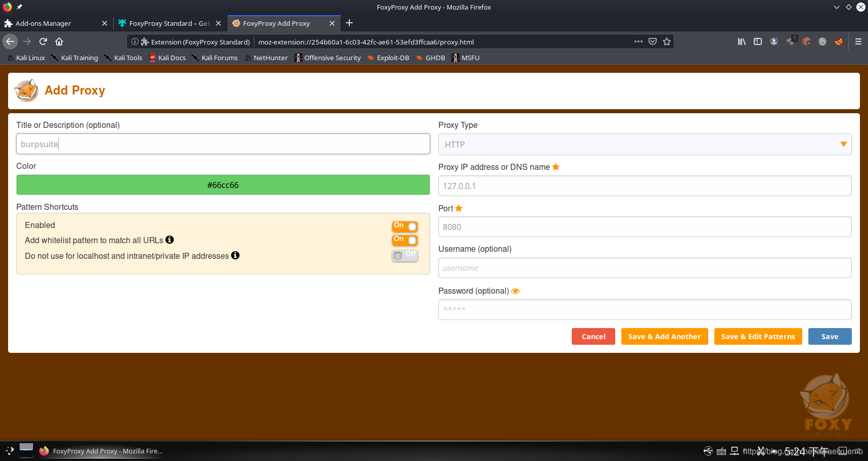Click the Username input field
868x461 pixels.
click(x=645, y=268)
